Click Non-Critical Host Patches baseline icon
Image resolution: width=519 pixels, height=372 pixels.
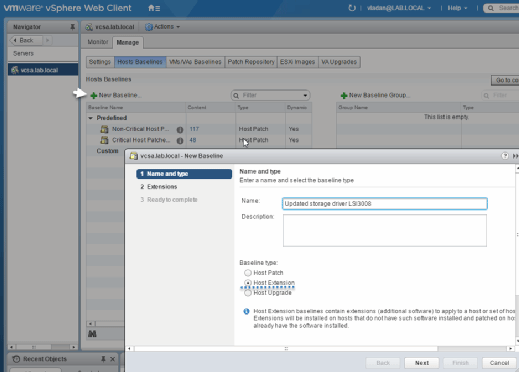coord(105,129)
